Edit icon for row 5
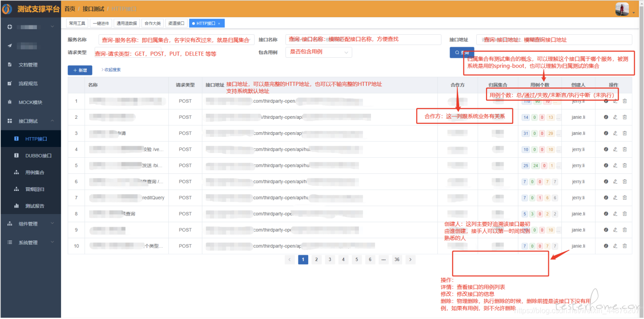Viewport: 644px width, 319px height. coord(615,166)
